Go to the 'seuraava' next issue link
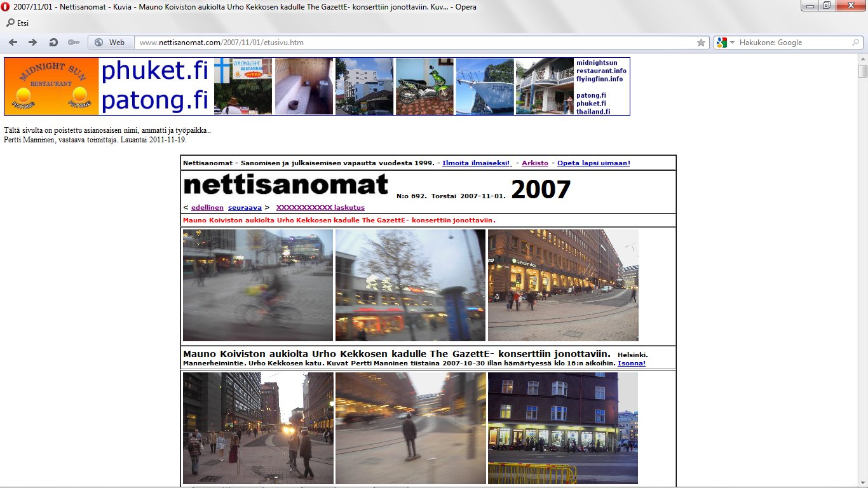This screenshot has width=868, height=488. click(245, 208)
